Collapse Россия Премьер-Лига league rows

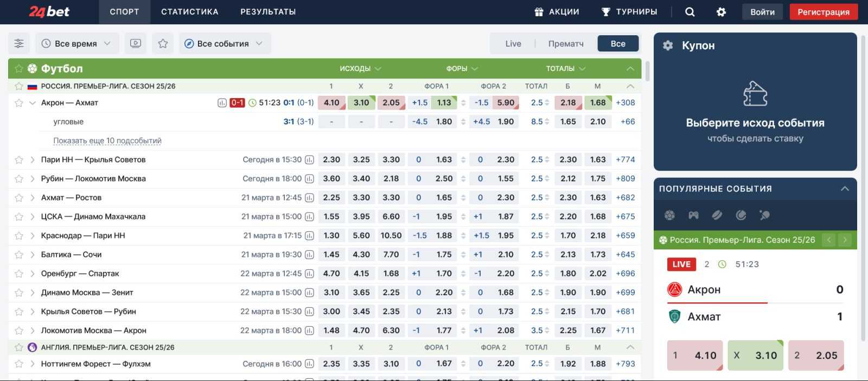[x=630, y=86]
